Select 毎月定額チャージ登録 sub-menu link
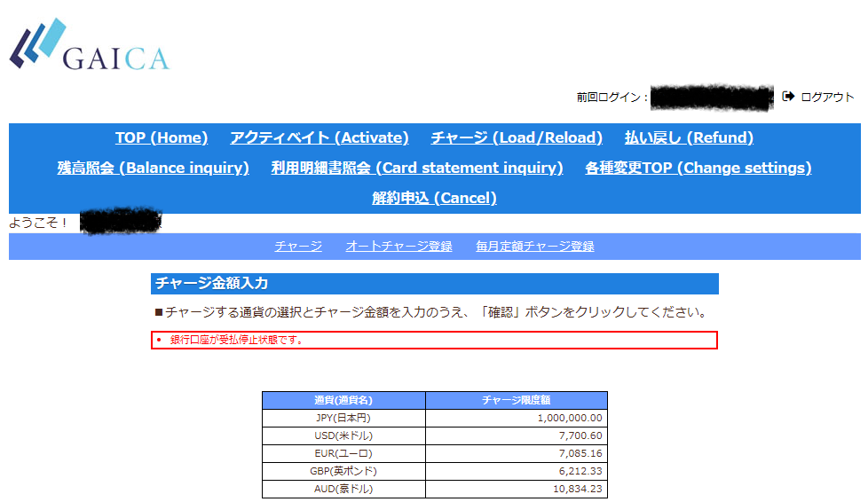 pos(535,247)
